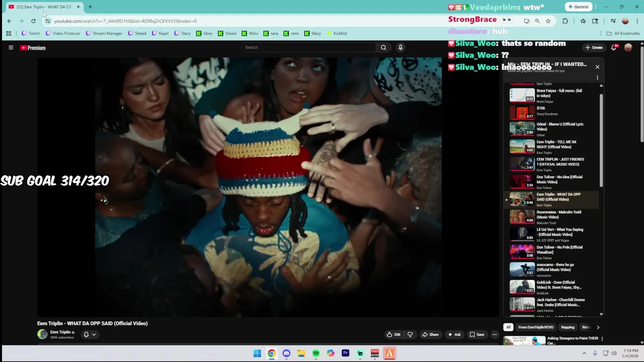Open Windows Start menu
The width and height of the screenshot is (644, 362).
257,353
